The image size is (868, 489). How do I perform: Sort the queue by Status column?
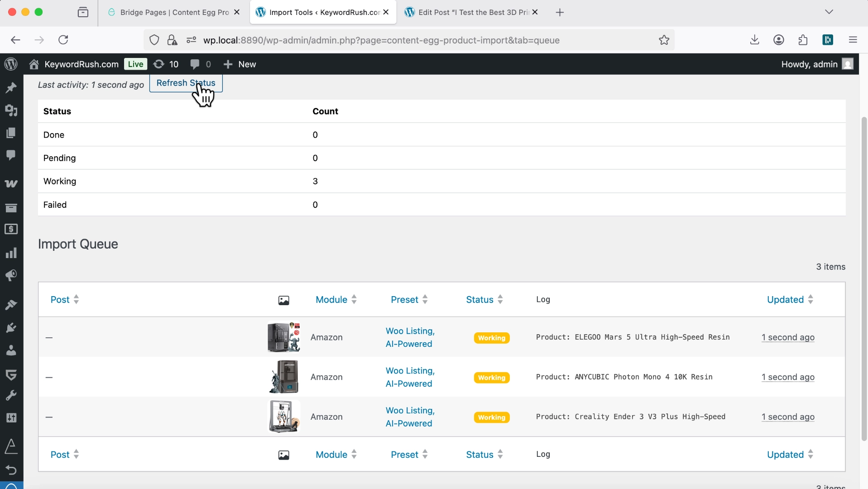point(480,300)
